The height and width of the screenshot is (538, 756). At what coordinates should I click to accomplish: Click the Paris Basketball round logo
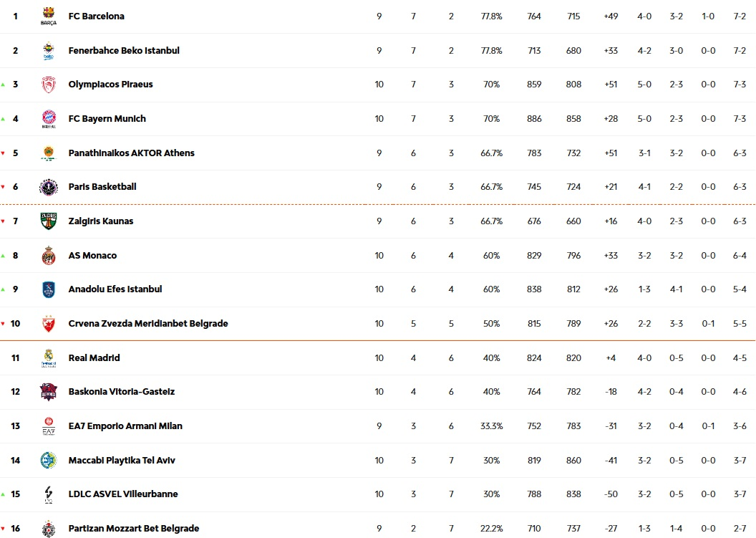point(49,187)
